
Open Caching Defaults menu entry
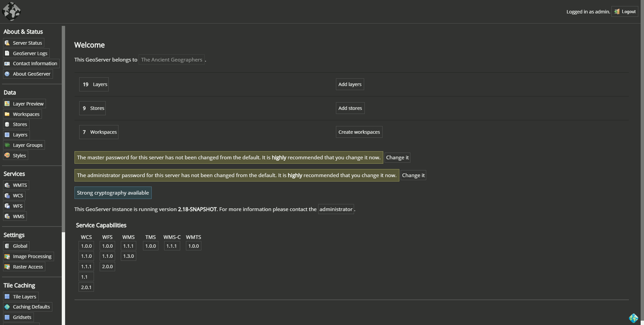[28, 307]
